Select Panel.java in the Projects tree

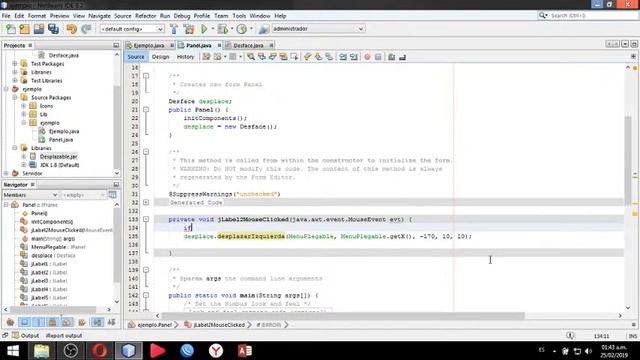(x=61, y=140)
